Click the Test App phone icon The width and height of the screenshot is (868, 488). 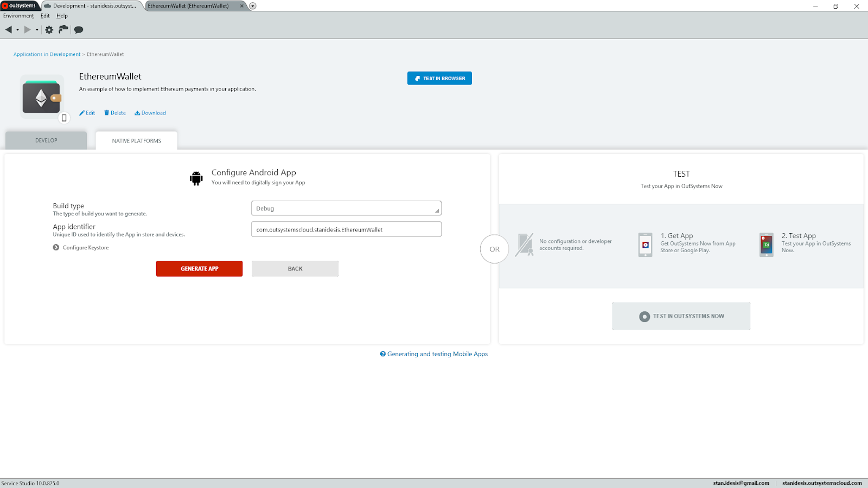point(765,245)
